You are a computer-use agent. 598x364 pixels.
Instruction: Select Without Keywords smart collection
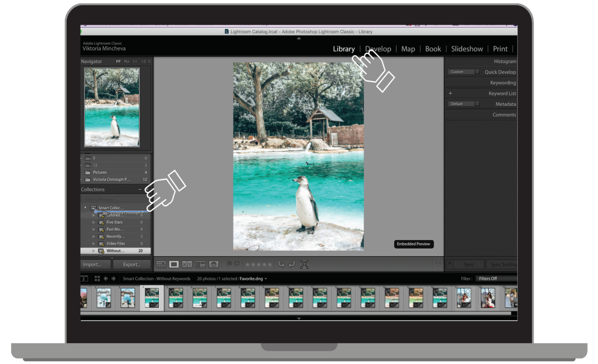coord(115,251)
